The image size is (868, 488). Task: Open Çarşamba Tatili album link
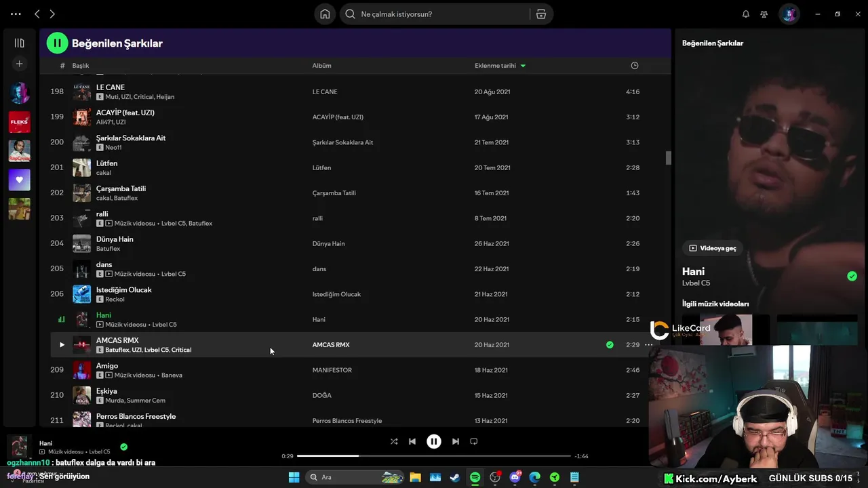coord(334,193)
